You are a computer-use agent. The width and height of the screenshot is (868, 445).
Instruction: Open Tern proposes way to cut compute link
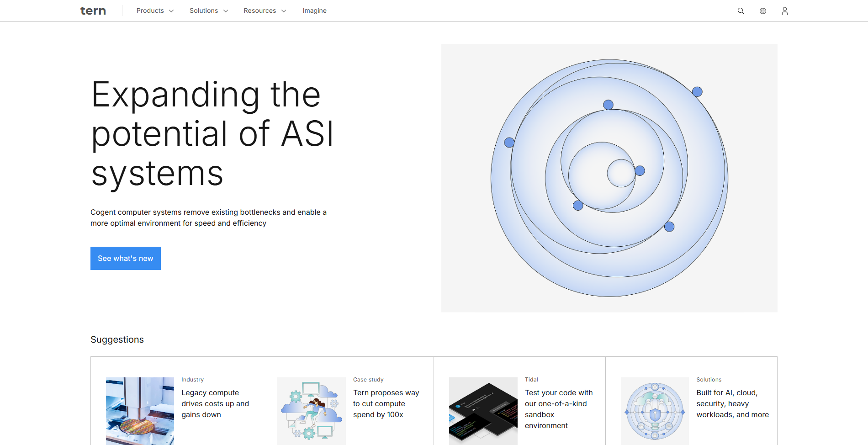(386, 404)
